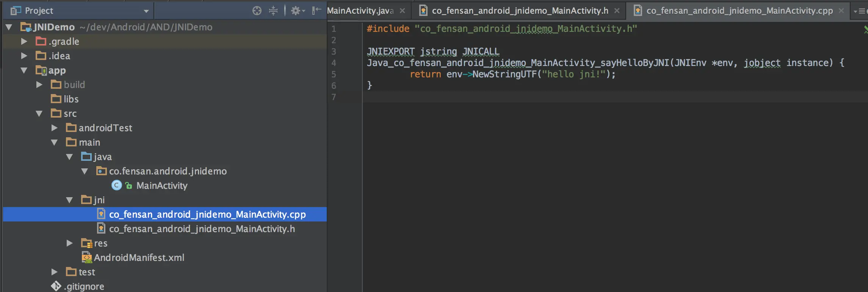Image resolution: width=868 pixels, height=292 pixels.
Task: Open the Project panel gear settings
Action: pyautogui.click(x=298, y=11)
